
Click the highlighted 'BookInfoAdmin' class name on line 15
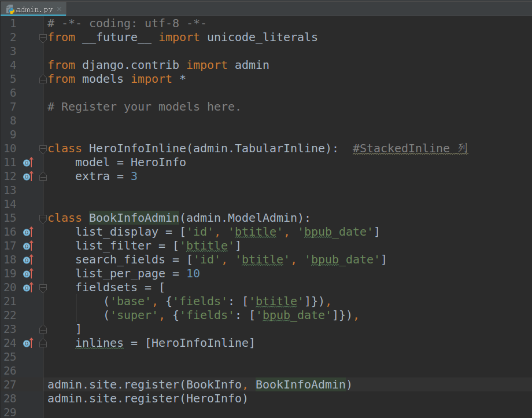134,218
